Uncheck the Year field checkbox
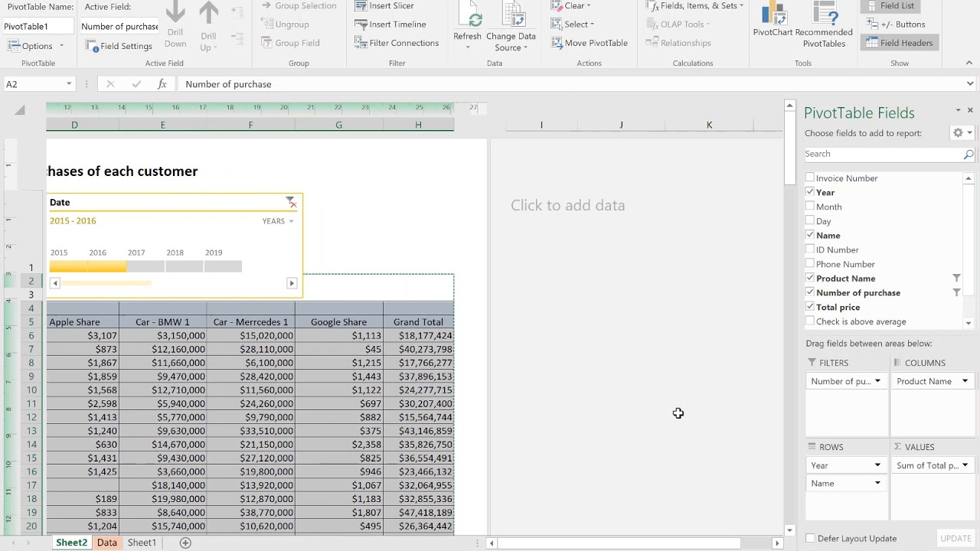This screenshot has height=551, width=980. 810,192
